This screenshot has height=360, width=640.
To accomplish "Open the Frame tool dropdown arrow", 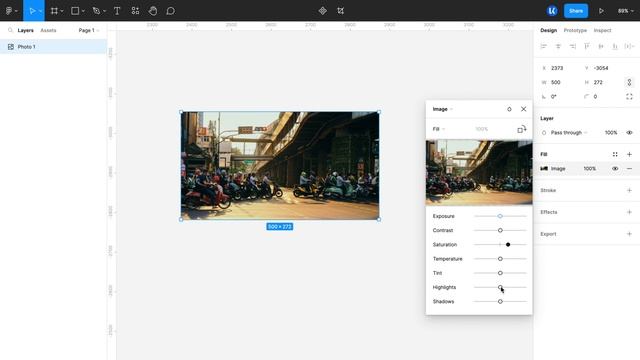I will (62, 11).
